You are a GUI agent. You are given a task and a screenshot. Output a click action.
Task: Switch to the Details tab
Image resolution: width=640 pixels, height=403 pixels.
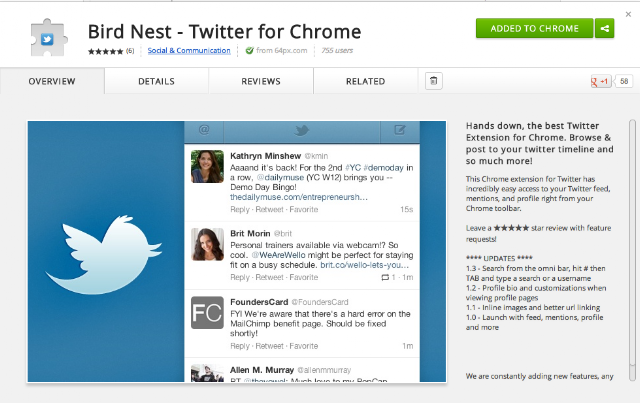click(156, 81)
